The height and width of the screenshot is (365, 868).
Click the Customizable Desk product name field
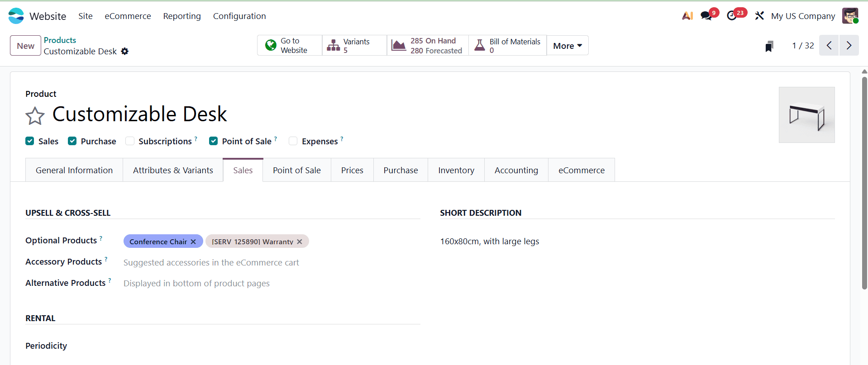point(140,114)
